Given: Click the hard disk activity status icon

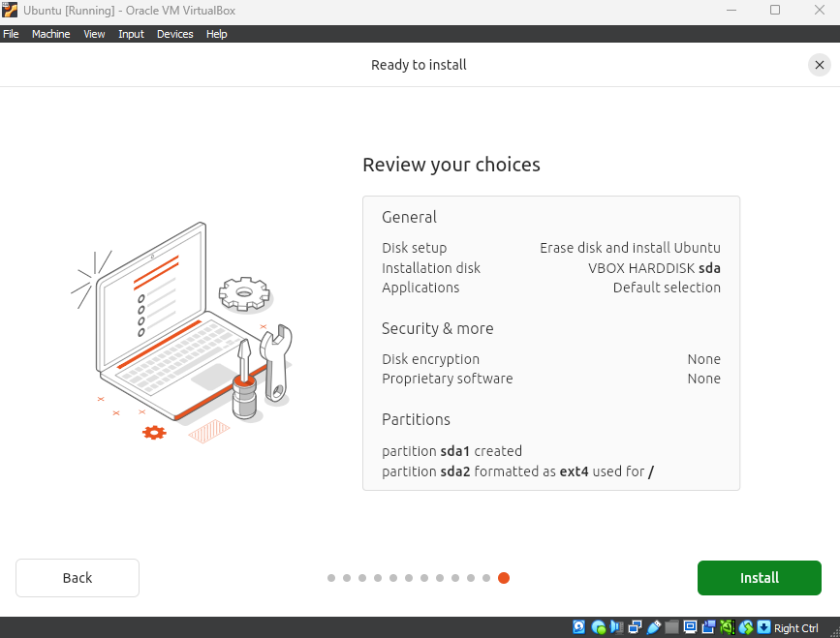Looking at the screenshot, I should (579, 627).
